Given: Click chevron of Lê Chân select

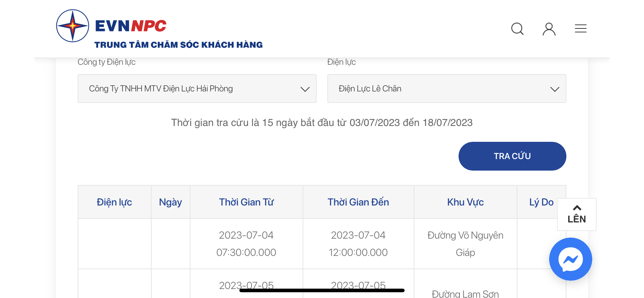Looking at the screenshot, I should (x=555, y=89).
